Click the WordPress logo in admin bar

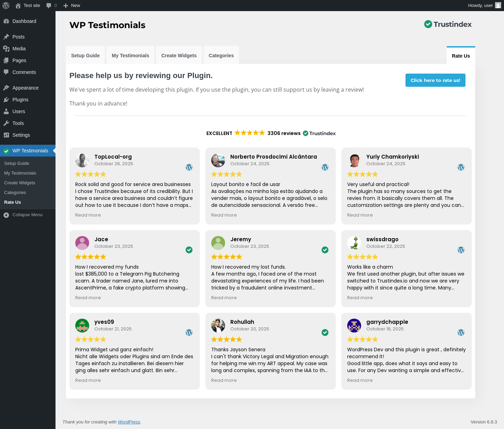6,6
